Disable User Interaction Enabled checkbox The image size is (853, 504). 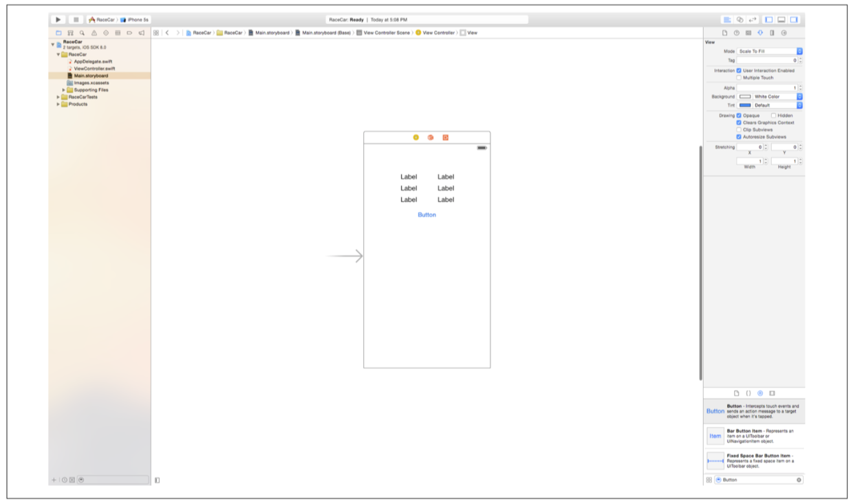(739, 70)
